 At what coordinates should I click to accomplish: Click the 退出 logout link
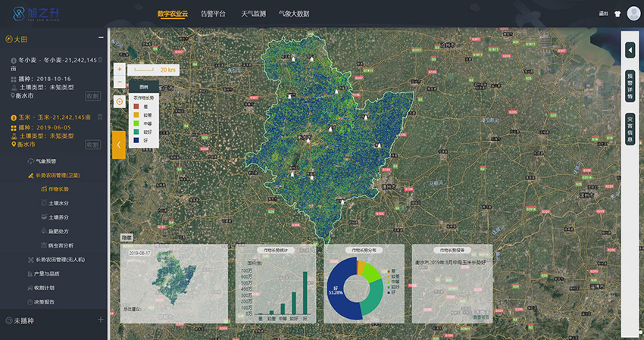click(603, 14)
